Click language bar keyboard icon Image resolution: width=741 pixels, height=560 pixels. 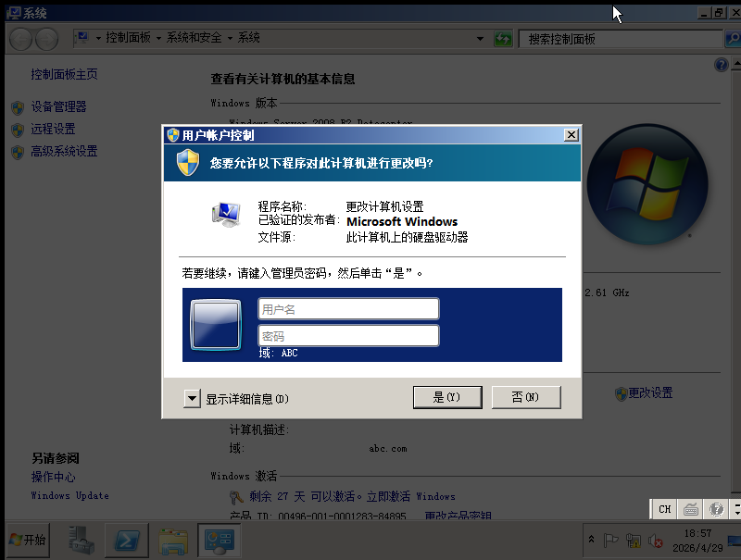point(690,509)
